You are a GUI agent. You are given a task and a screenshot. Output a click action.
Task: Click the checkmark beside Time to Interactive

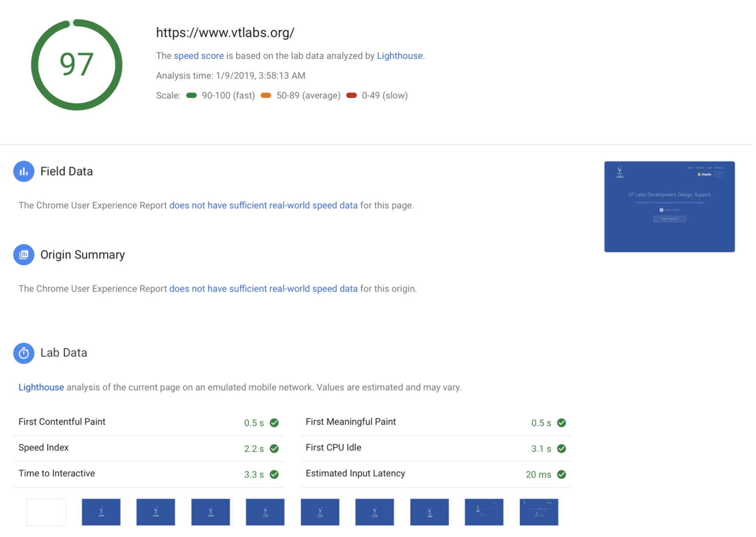point(274,474)
